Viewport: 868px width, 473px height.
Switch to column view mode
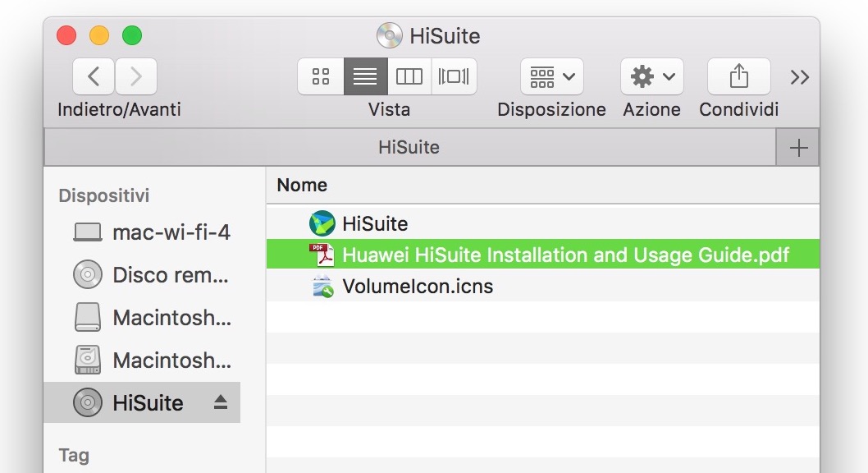pos(409,77)
